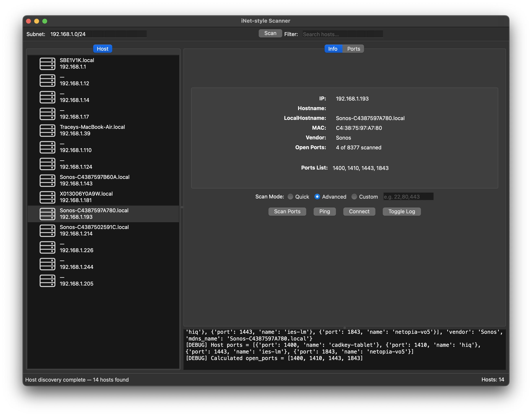The image size is (532, 416).
Task: Select Traceys-MacBook-Air.local host icon
Action: click(48, 130)
